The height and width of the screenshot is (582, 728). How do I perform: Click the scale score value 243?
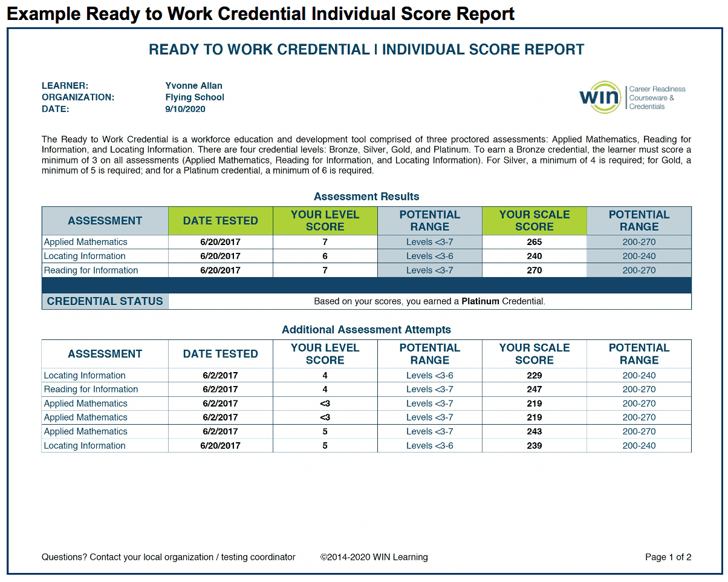coord(534,431)
